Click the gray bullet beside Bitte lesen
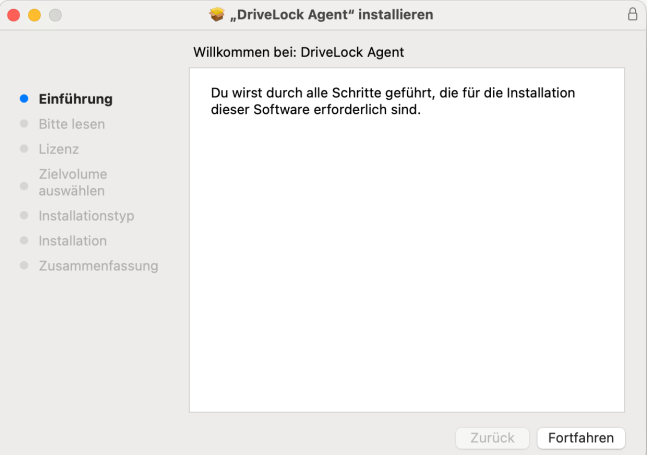 pos(24,124)
